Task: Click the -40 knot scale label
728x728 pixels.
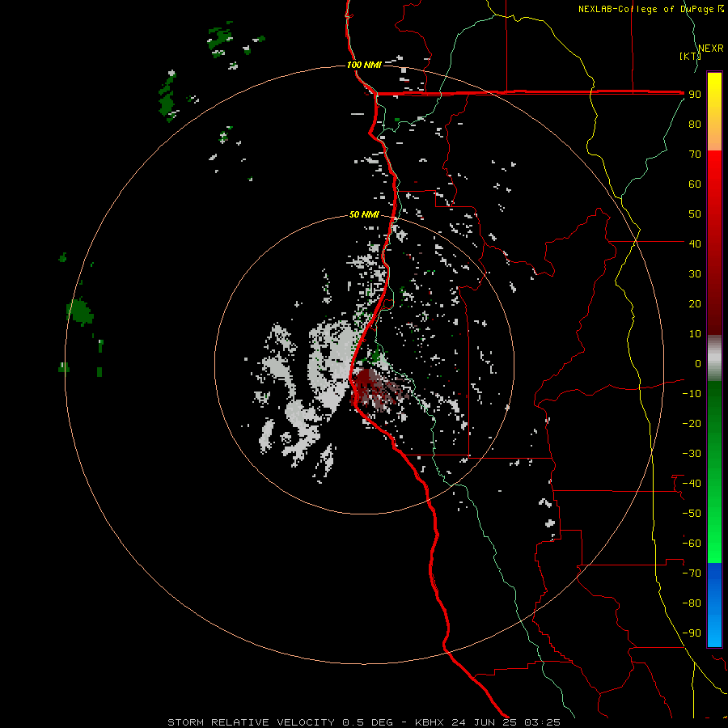Action: [x=692, y=484]
